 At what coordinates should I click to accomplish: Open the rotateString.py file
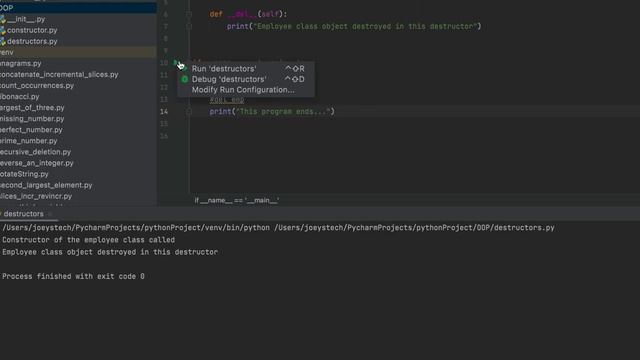click(x=24, y=173)
